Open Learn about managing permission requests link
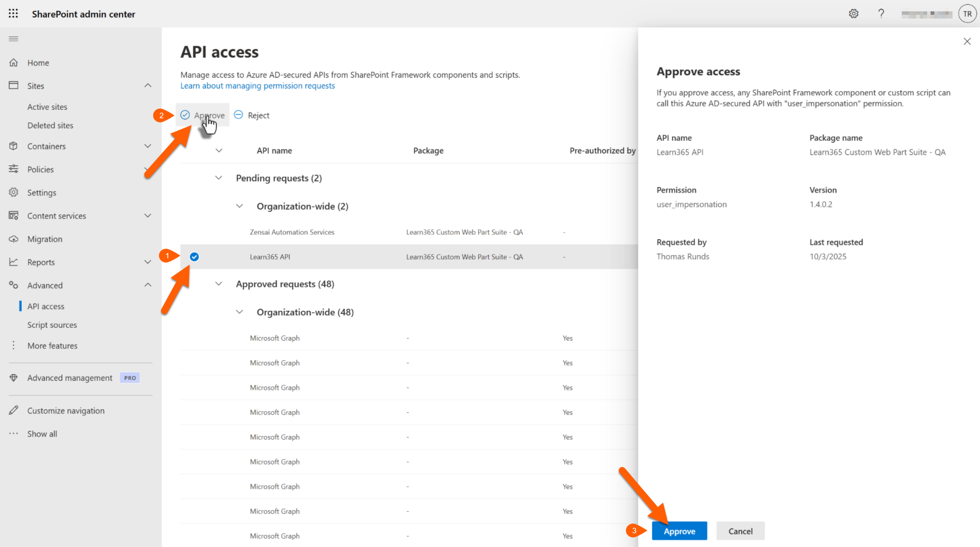 pyautogui.click(x=258, y=86)
